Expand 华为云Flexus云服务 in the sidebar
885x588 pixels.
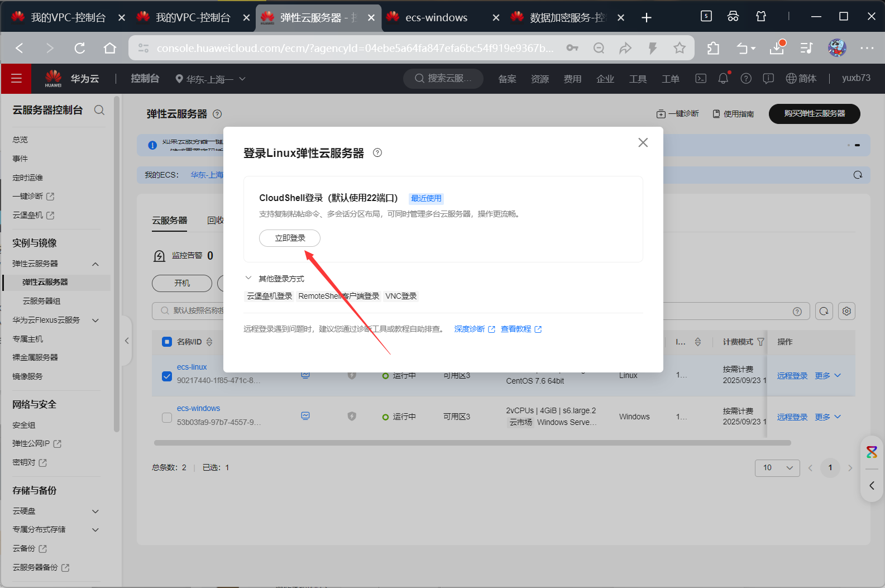click(95, 320)
